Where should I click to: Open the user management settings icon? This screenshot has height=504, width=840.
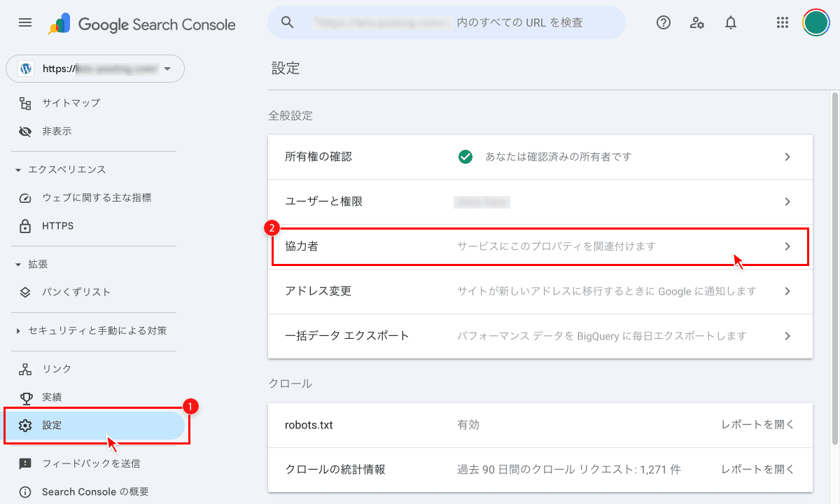click(696, 22)
